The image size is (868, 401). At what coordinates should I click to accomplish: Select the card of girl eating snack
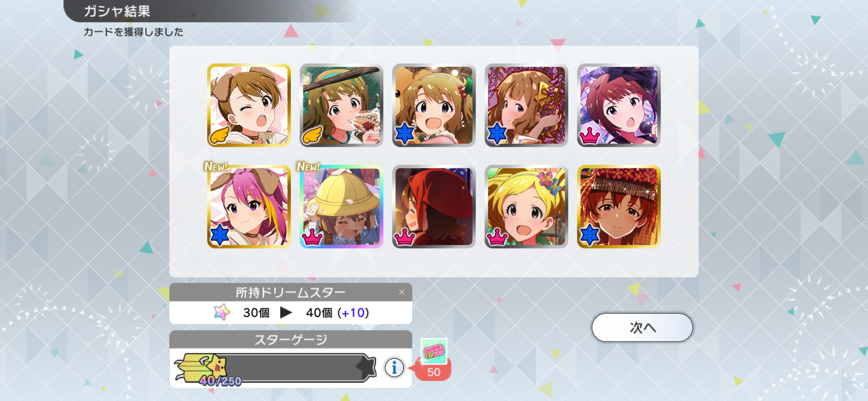point(341,105)
